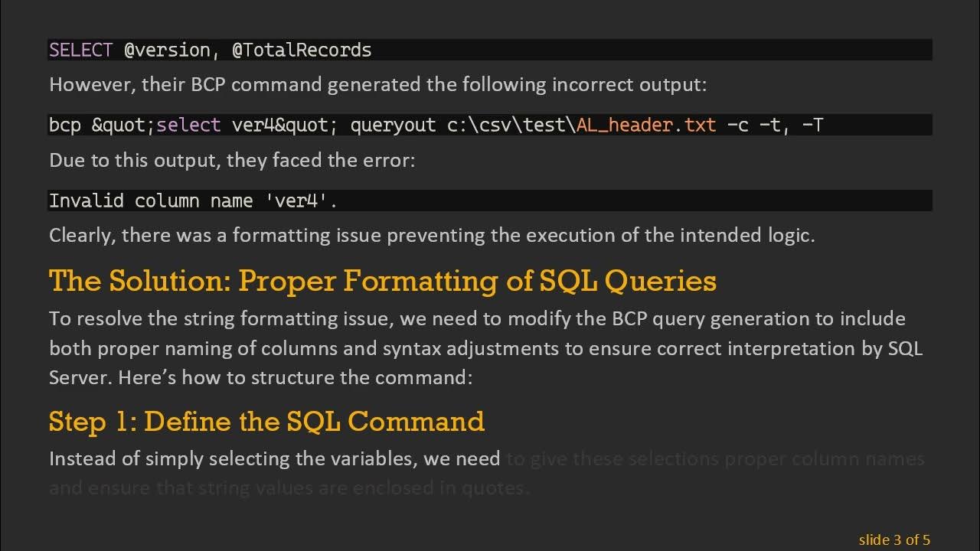Click the text "Due to this output, they faced the error:"
The width and height of the screenshot is (980, 551).
coord(232,161)
